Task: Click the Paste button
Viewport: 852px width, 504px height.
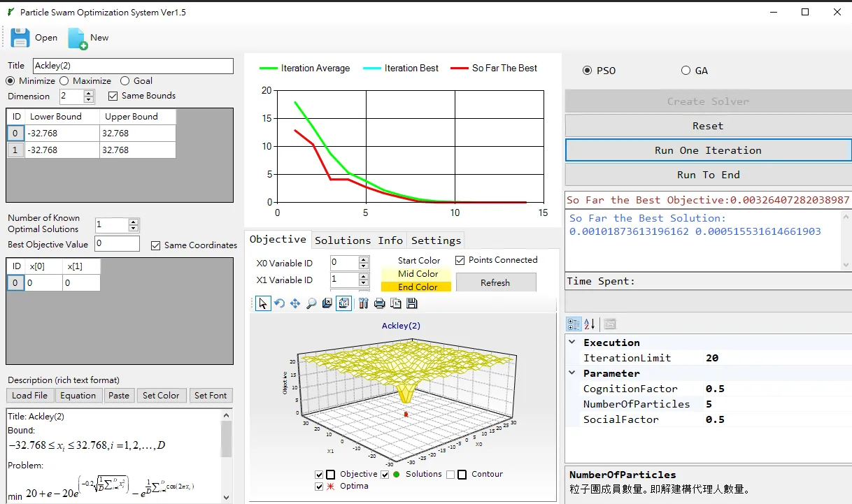Action: click(x=119, y=396)
